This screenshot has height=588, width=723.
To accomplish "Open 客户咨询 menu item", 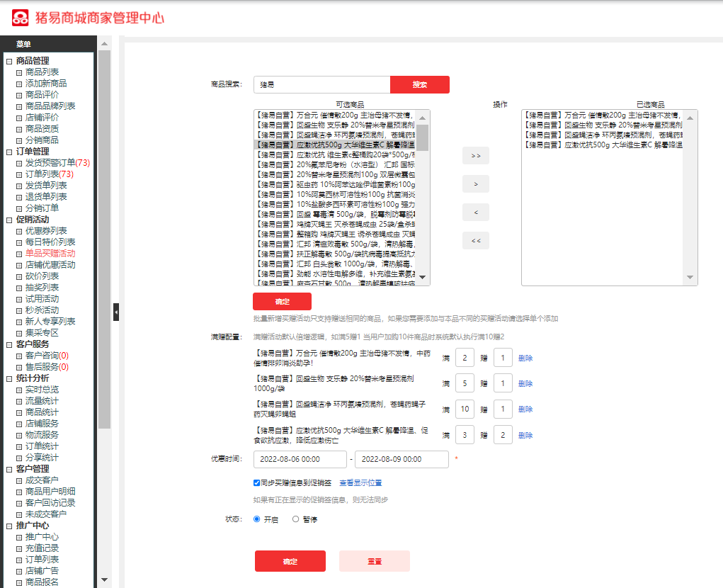I will pyautogui.click(x=47, y=356).
